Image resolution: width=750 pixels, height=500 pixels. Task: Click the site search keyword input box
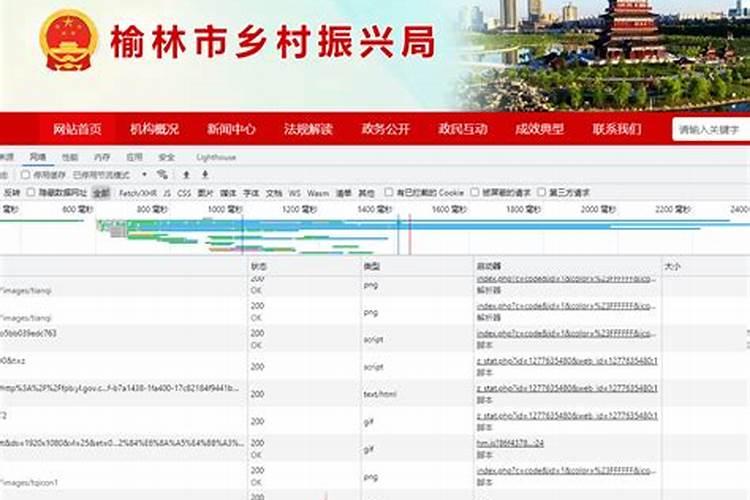(x=711, y=129)
